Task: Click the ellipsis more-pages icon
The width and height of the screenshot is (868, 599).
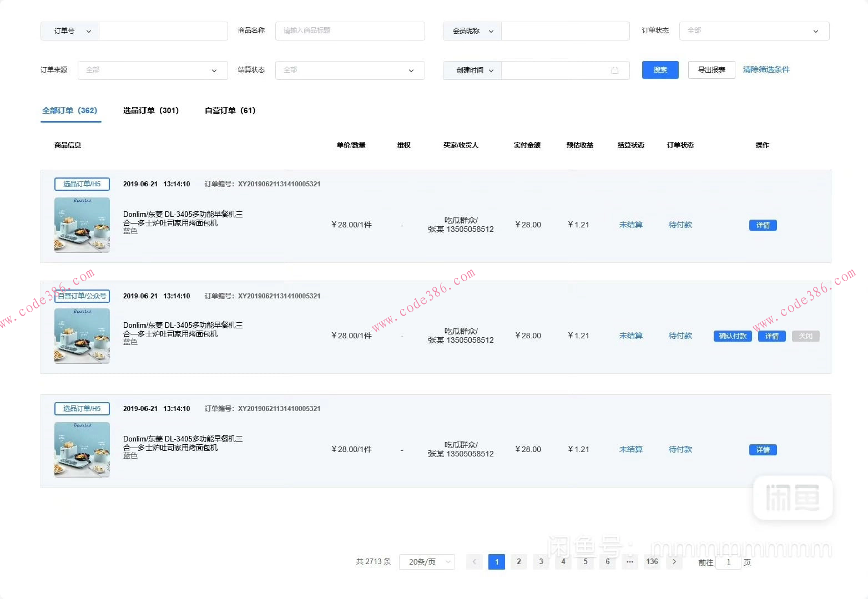Action: pyautogui.click(x=630, y=562)
